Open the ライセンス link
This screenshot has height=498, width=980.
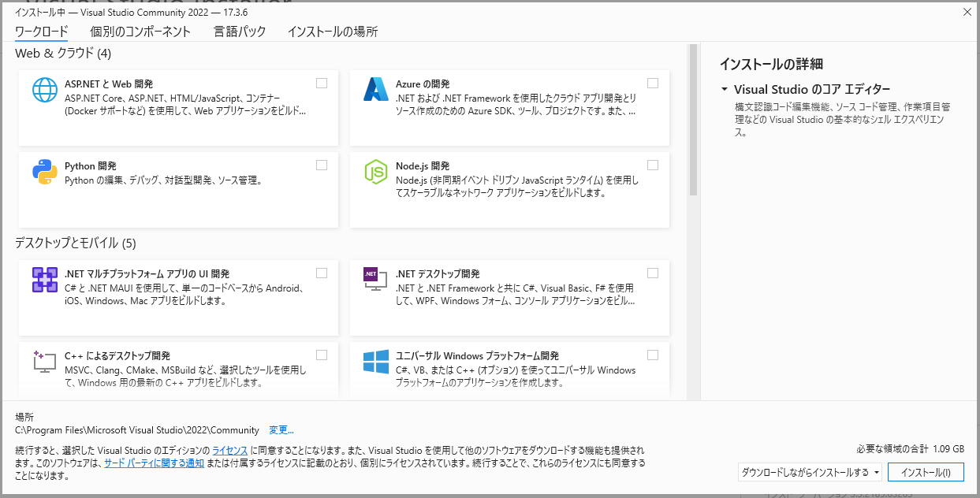230,450
